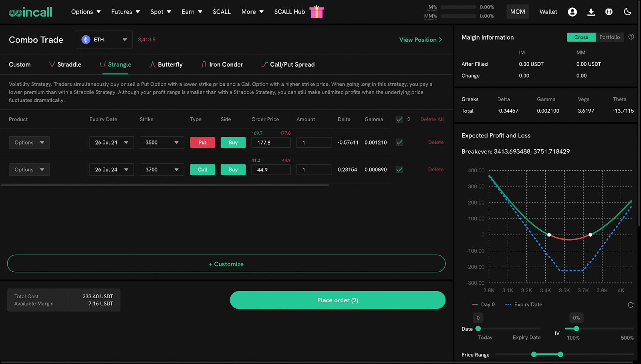Screen dimensions: 641x364
Task: Open the View Position link
Action: tap(421, 40)
